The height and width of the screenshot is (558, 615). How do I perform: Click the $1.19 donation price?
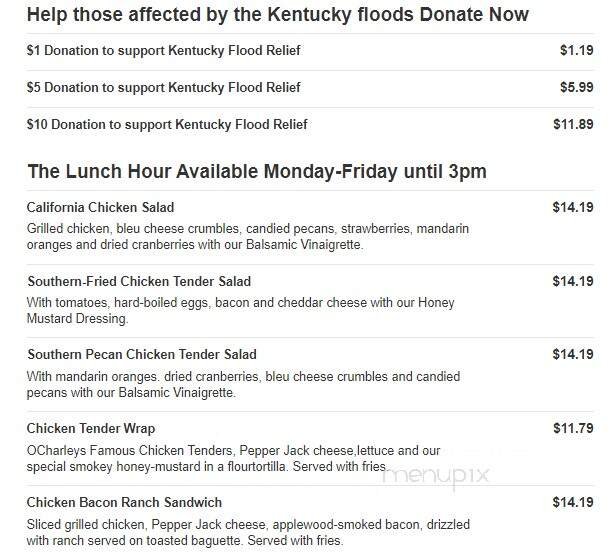[x=576, y=50]
